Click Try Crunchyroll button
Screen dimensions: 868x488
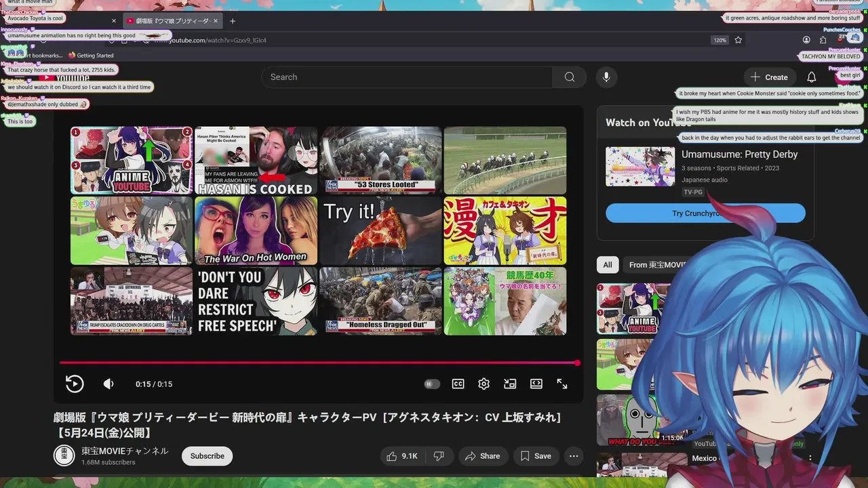pyautogui.click(x=705, y=213)
